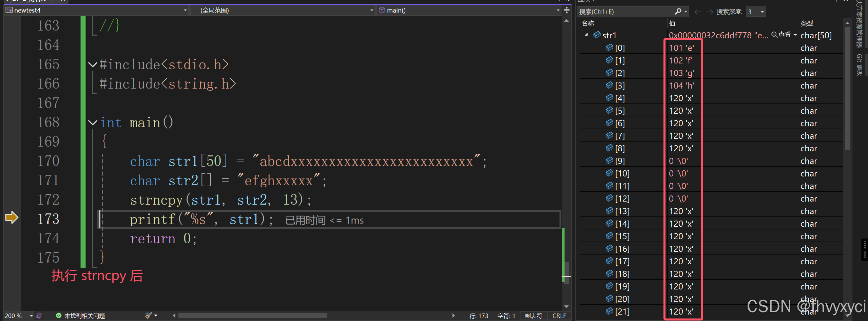
Task: Click the 值 column header
Action: coord(672,23)
